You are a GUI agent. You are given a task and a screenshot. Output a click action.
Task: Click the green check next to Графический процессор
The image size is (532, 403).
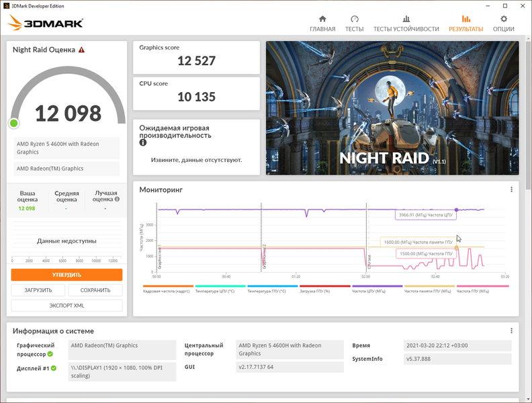coord(50,354)
